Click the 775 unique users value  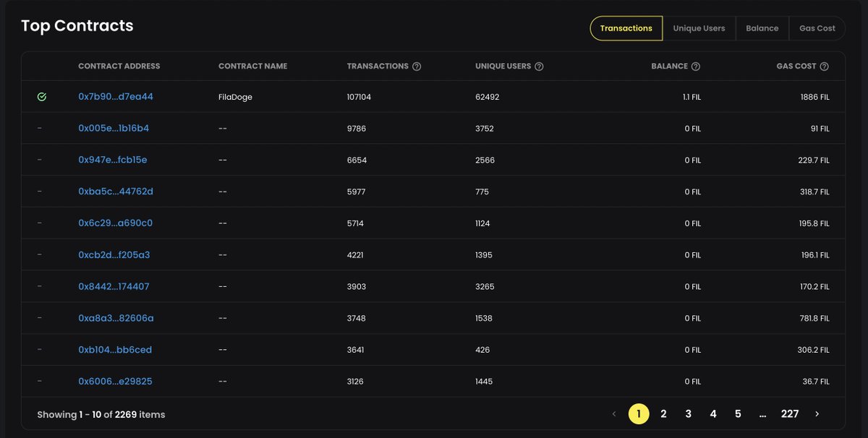[x=482, y=192]
